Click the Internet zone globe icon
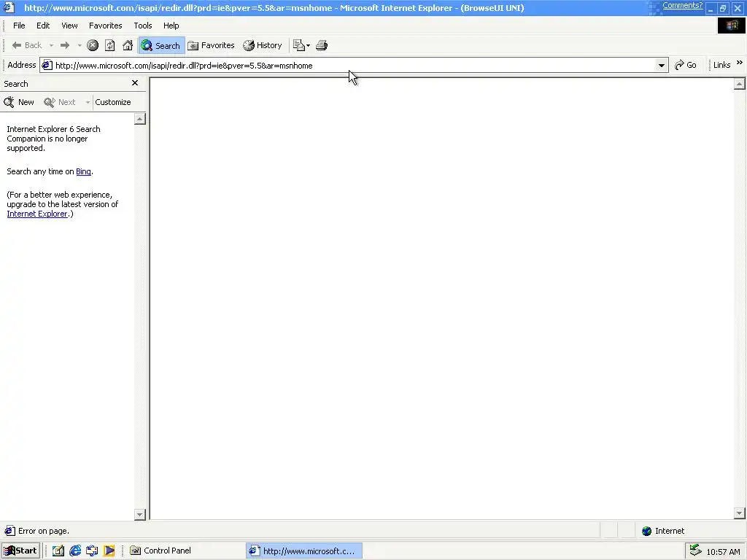This screenshot has width=747, height=560. tap(646, 531)
